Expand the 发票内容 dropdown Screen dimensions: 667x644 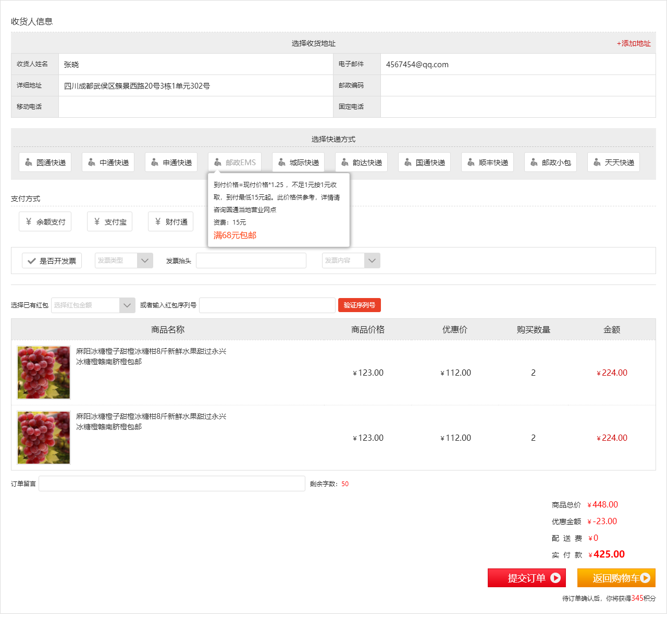[x=351, y=261]
